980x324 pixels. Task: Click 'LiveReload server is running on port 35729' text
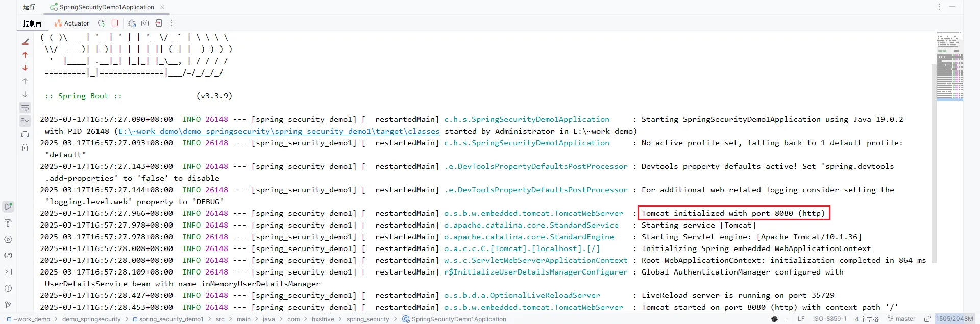738,295
